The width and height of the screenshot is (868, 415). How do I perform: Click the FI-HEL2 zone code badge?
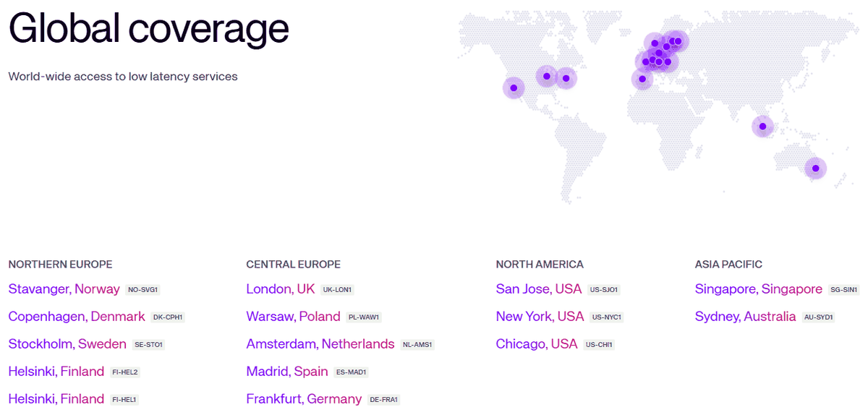124,372
